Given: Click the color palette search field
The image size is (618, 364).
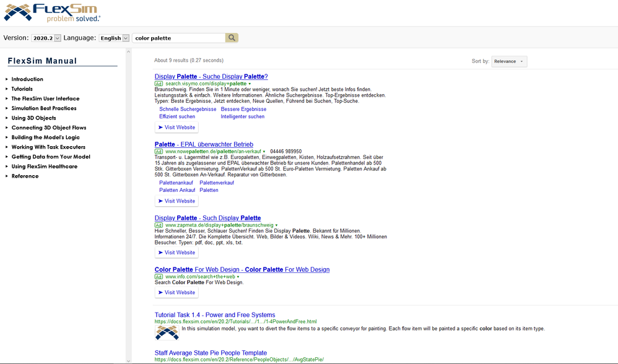Looking at the screenshot, I should tap(179, 38).
